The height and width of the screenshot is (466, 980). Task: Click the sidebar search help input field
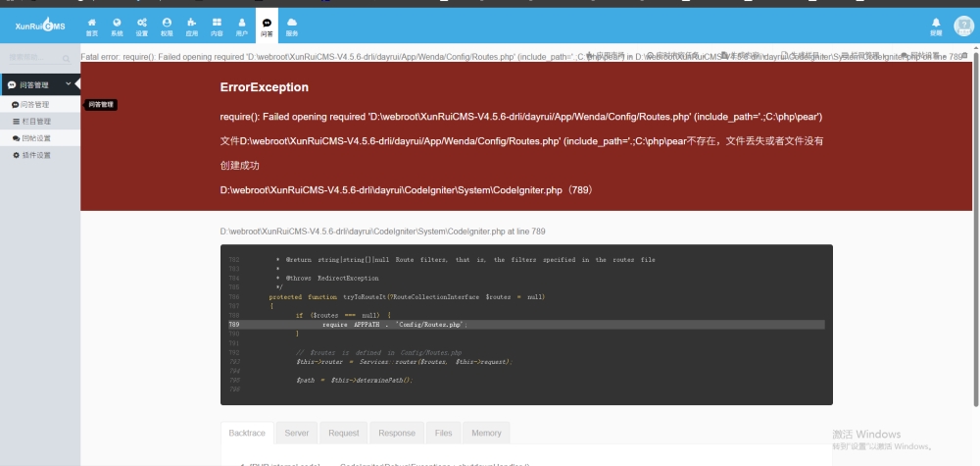pyautogui.click(x=32, y=58)
